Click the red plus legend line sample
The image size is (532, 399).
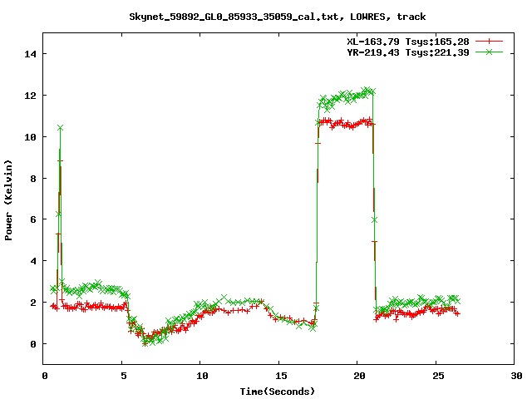489,42
